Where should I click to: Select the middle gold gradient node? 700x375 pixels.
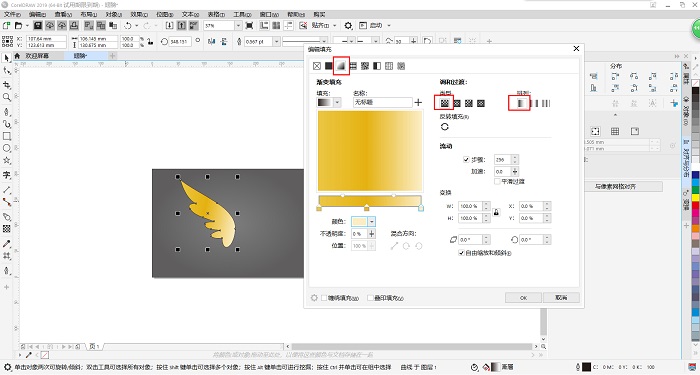tap(367, 208)
